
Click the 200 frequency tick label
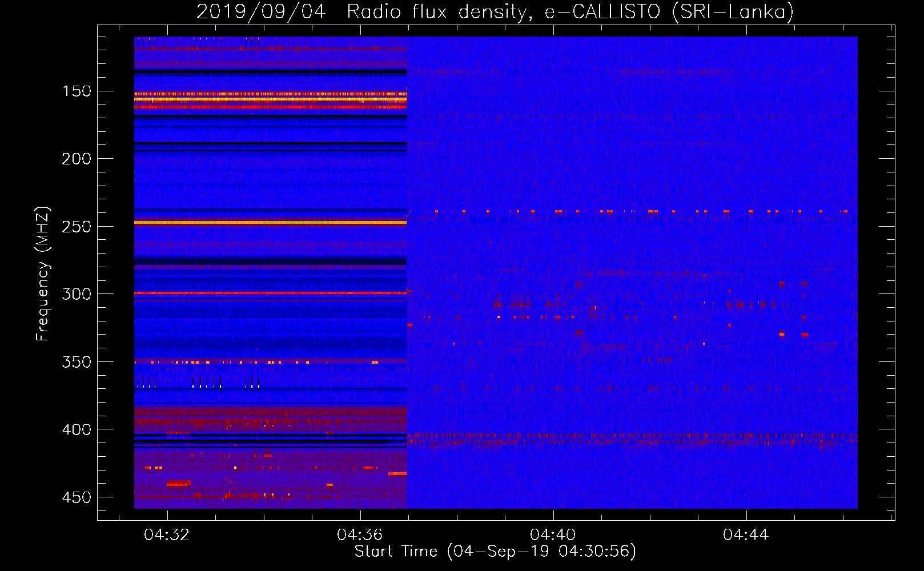pyautogui.click(x=77, y=159)
